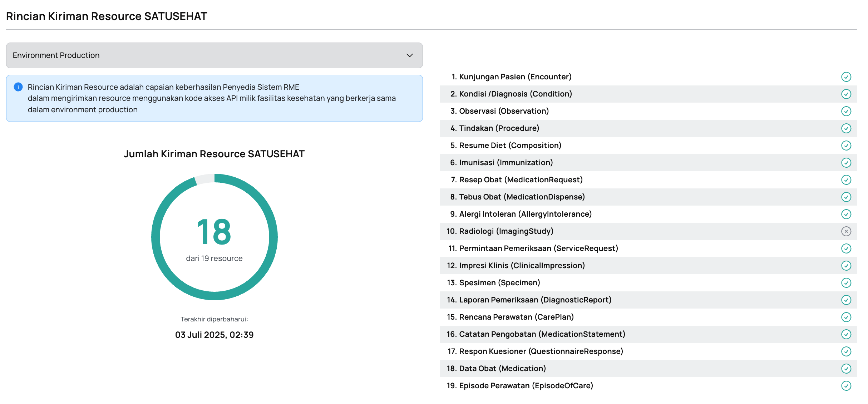Click info banner text about Rincian Kiriman Resource
868x404 pixels.
point(212,98)
